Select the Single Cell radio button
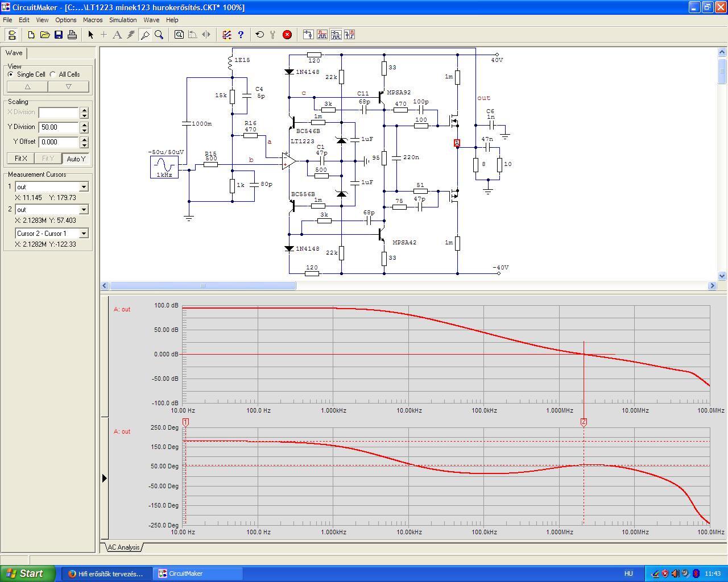 pyautogui.click(x=11, y=74)
